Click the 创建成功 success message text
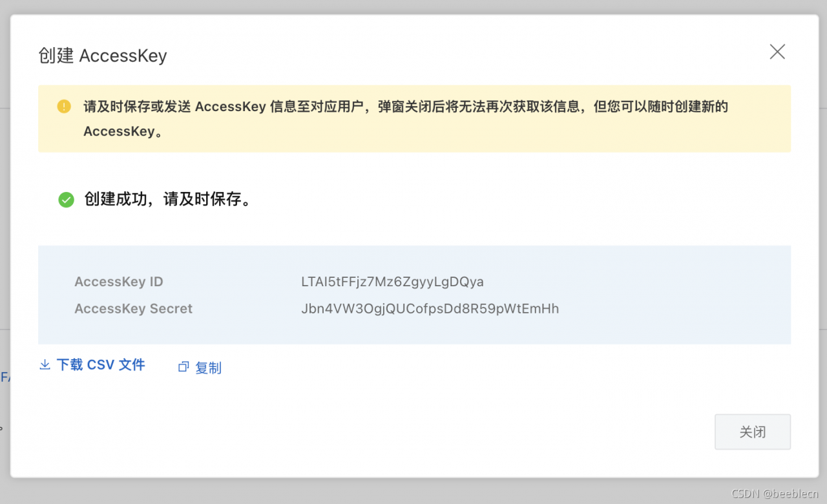 point(168,200)
